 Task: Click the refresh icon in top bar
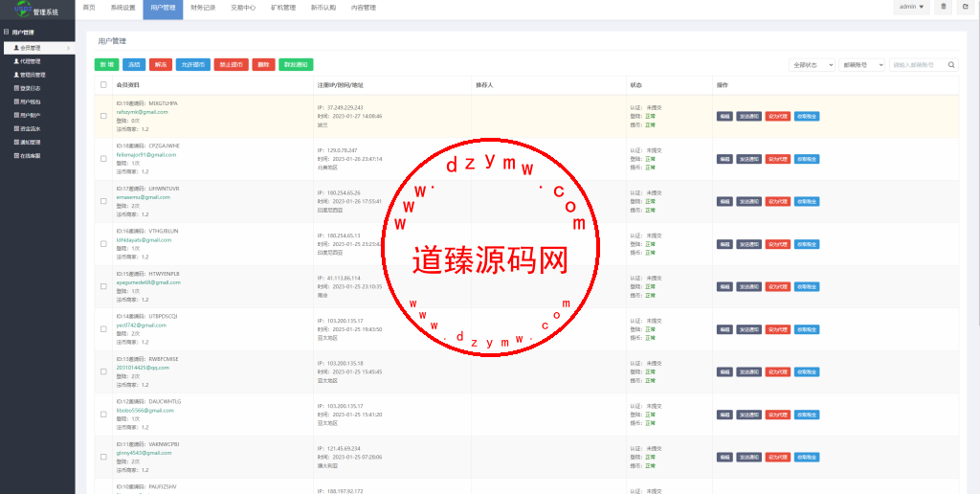click(966, 7)
